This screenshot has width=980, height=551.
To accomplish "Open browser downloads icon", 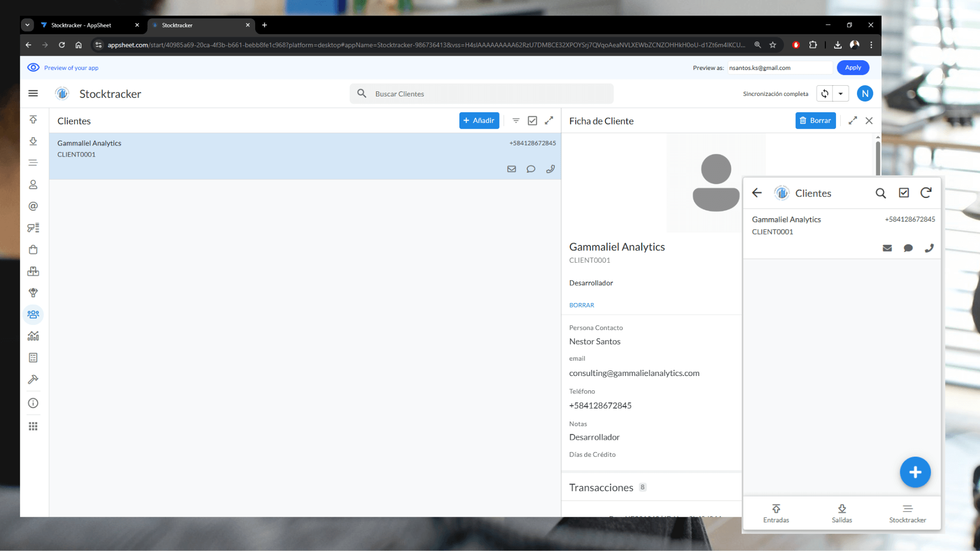I will 838,45.
